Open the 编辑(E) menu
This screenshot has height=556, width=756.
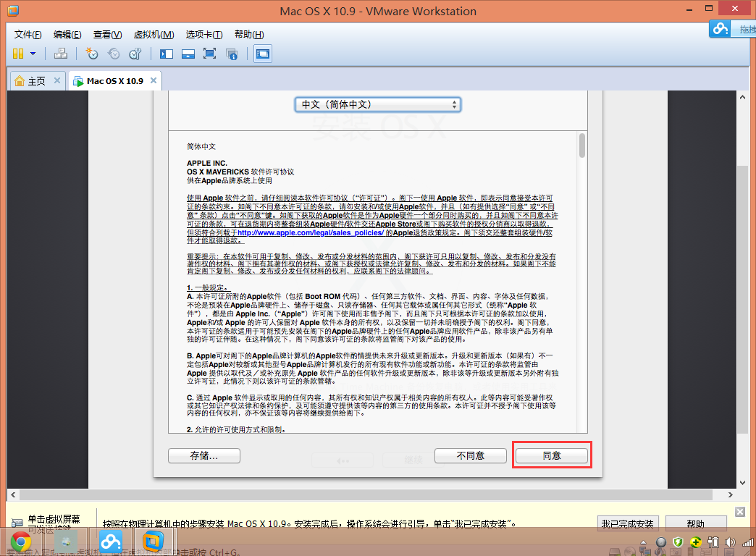[67, 34]
